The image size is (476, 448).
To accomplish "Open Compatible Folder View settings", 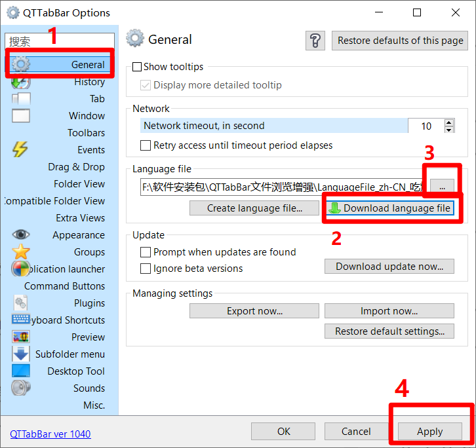I will (x=55, y=201).
